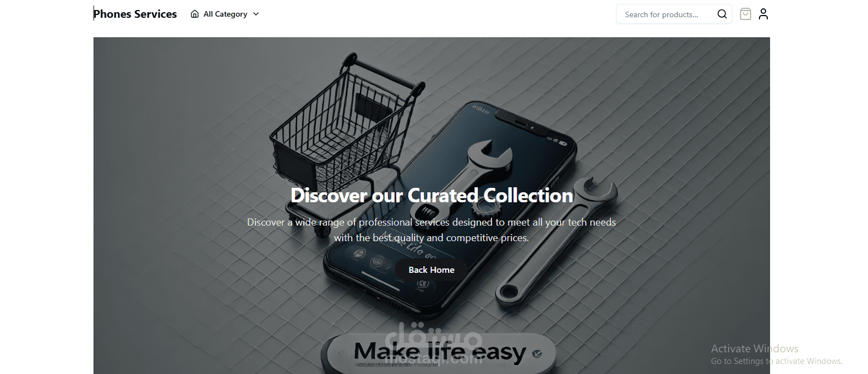The width and height of the screenshot is (868, 374).
Task: Click the Back Home button
Action: pos(431,270)
